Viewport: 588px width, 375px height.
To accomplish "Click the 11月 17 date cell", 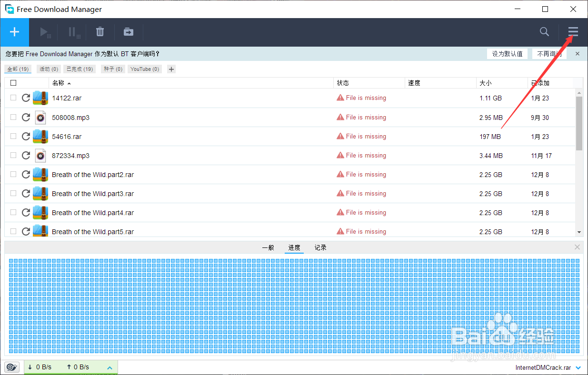I will pyautogui.click(x=541, y=156).
